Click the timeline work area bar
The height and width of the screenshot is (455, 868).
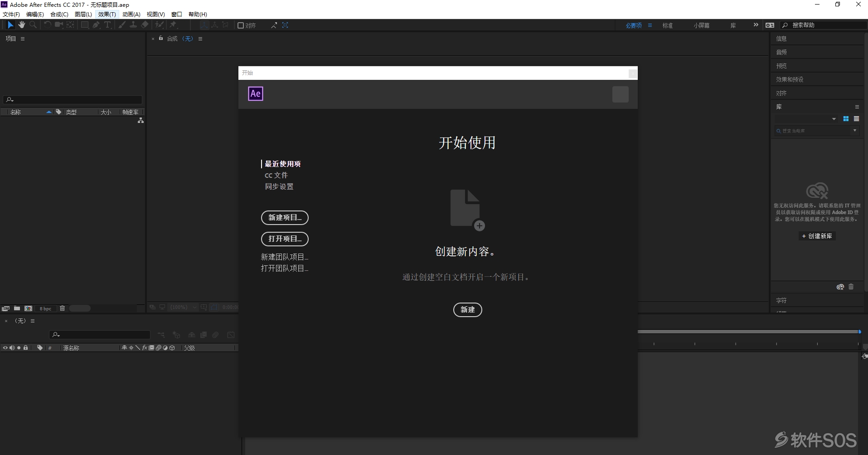(748, 332)
